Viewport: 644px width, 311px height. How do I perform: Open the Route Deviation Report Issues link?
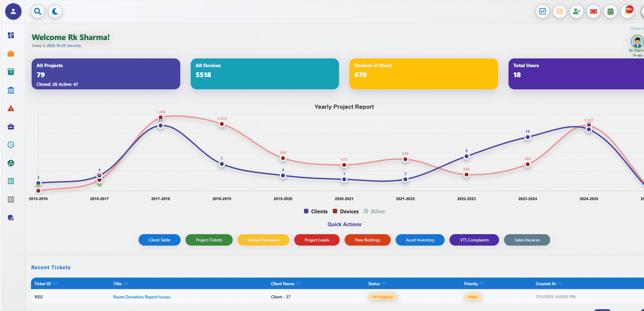pyautogui.click(x=142, y=297)
